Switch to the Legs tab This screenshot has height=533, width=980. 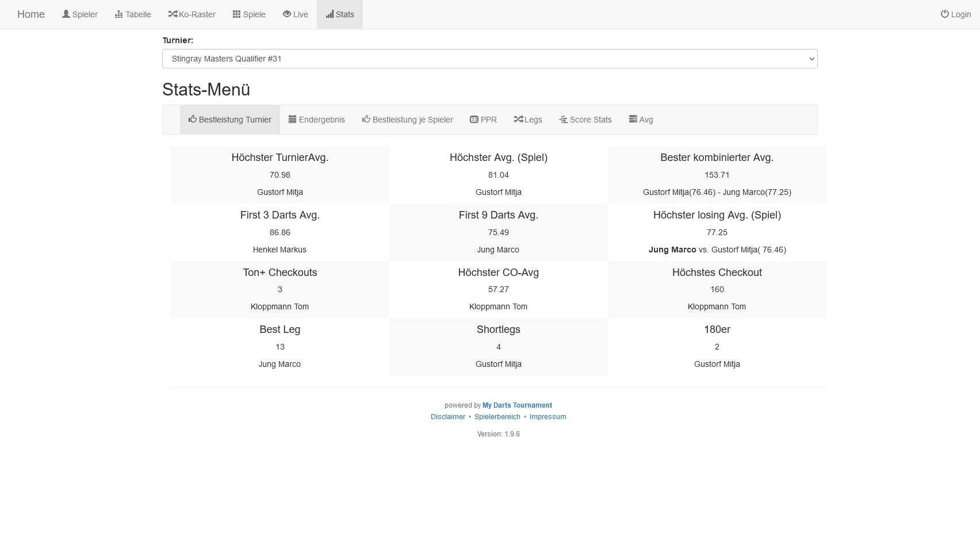528,120
